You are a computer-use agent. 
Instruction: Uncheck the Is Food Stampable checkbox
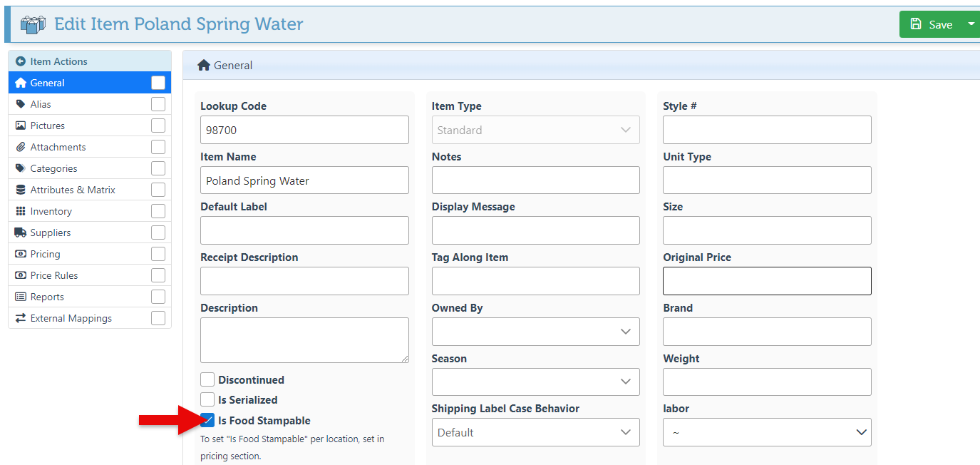[x=207, y=420]
